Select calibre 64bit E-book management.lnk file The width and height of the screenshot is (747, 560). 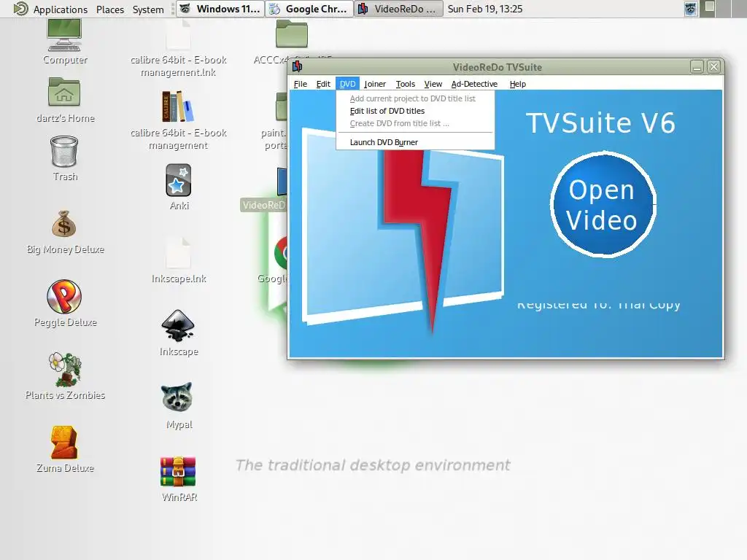[178, 36]
